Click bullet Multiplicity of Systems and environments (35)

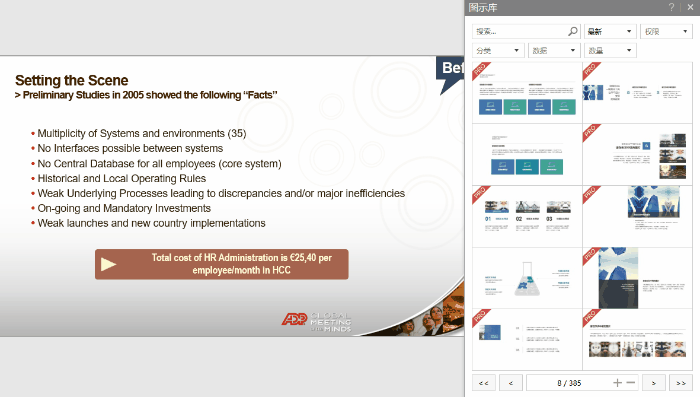click(x=142, y=134)
